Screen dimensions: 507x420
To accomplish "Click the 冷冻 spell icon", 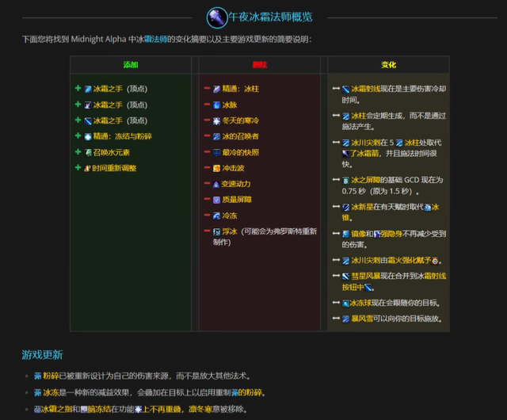I will (216, 216).
